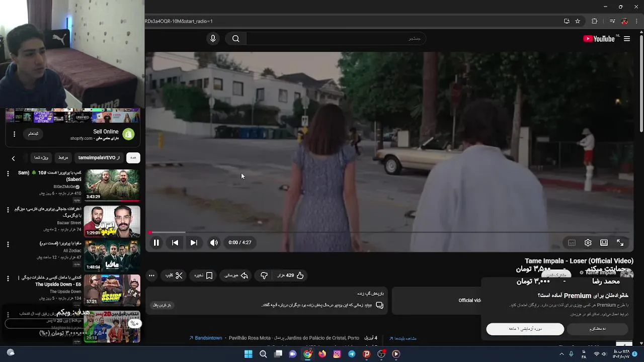Toggle subtitles/captions in the player
The height and width of the screenshot is (362, 644).
(572, 242)
